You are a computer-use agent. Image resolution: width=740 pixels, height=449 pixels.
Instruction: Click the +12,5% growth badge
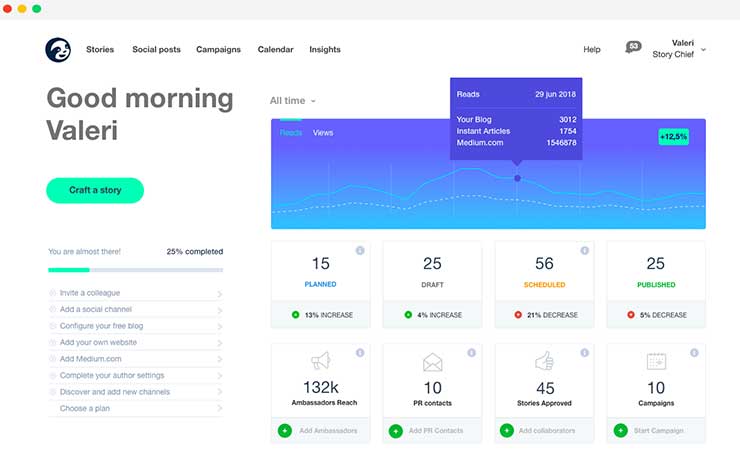pyautogui.click(x=673, y=136)
